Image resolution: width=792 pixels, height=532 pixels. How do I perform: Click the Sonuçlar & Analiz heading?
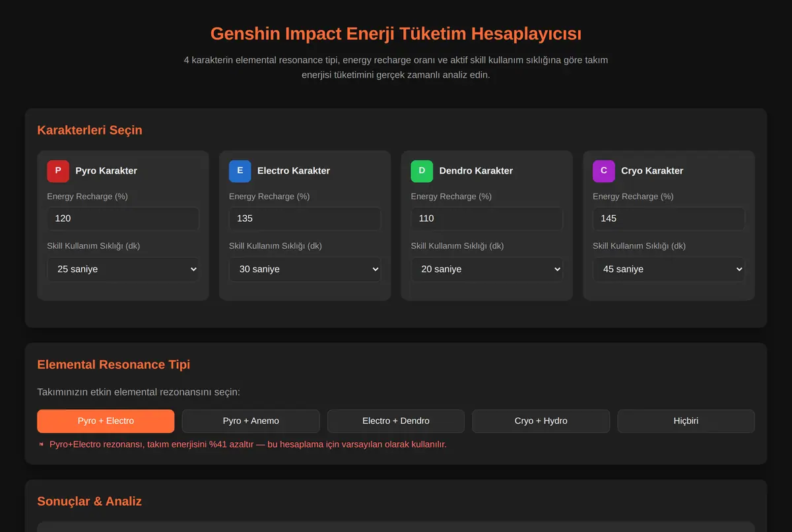(x=90, y=501)
